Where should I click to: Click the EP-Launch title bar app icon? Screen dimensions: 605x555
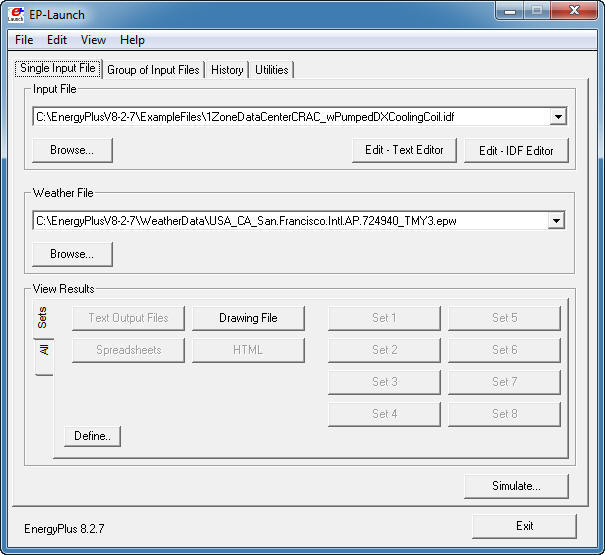click(x=16, y=15)
